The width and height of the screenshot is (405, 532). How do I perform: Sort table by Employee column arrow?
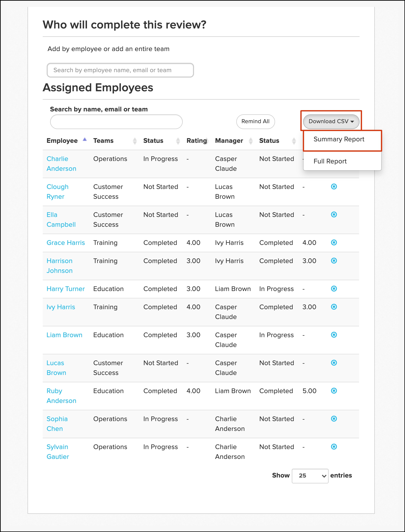pyautogui.click(x=85, y=140)
